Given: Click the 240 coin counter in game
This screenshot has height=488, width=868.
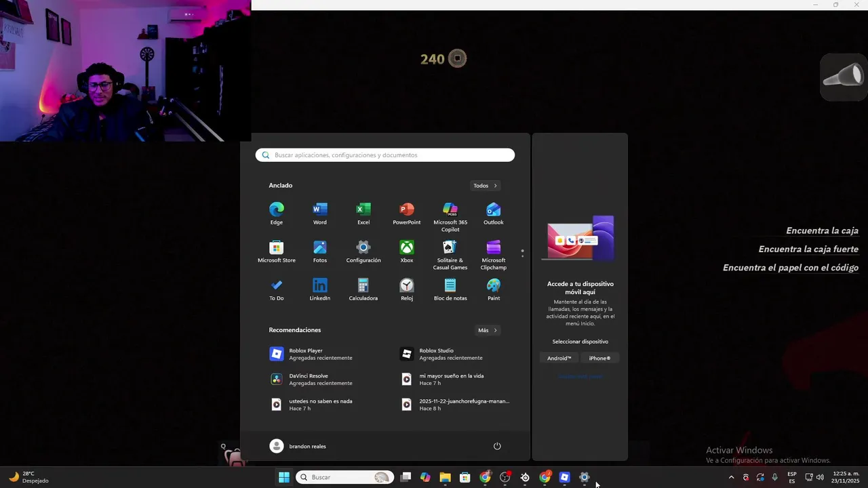Looking at the screenshot, I should coord(443,59).
